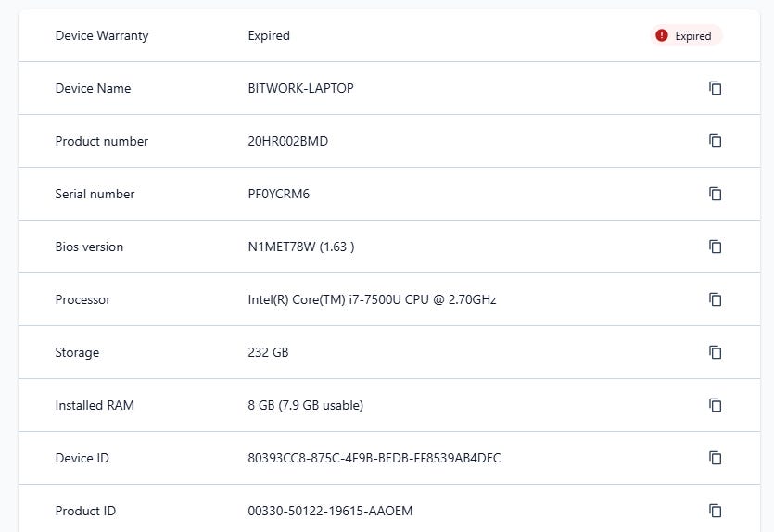
Task: Copy the Installed RAM value
Action: (x=715, y=405)
